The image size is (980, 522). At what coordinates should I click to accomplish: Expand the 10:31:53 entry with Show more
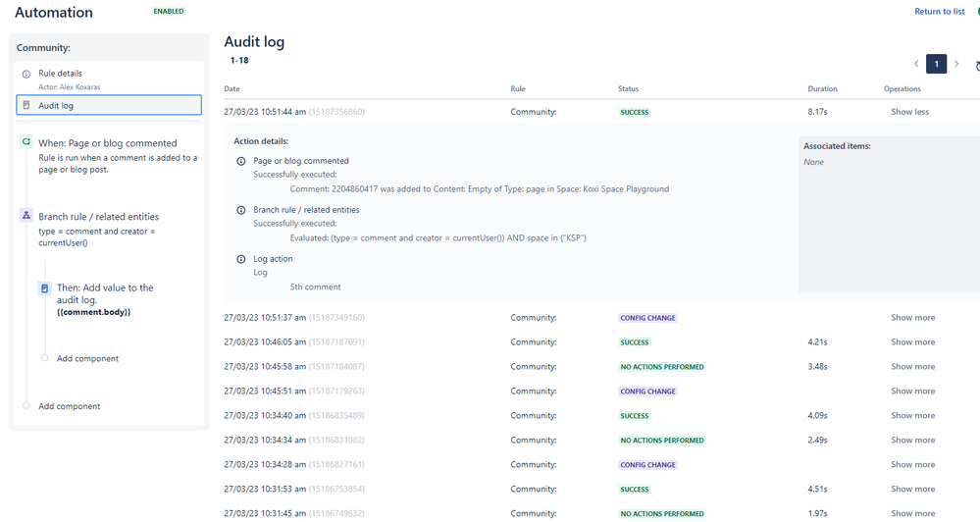[x=913, y=489]
